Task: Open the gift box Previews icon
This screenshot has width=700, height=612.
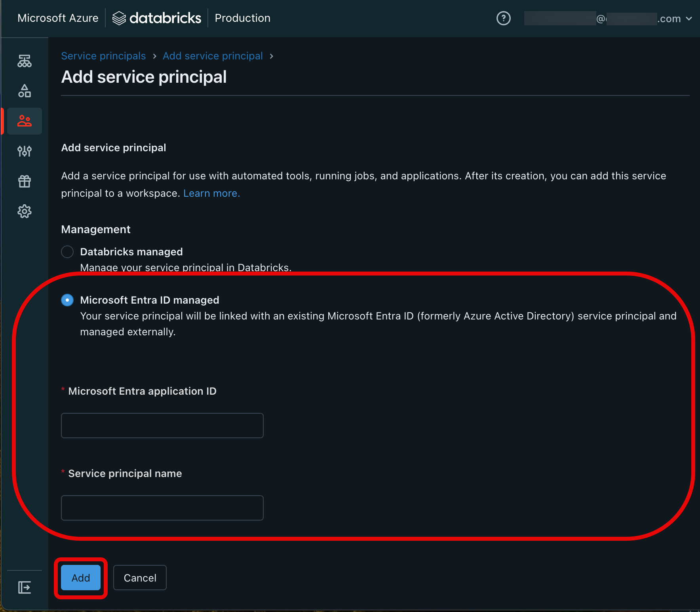Action: click(25, 181)
